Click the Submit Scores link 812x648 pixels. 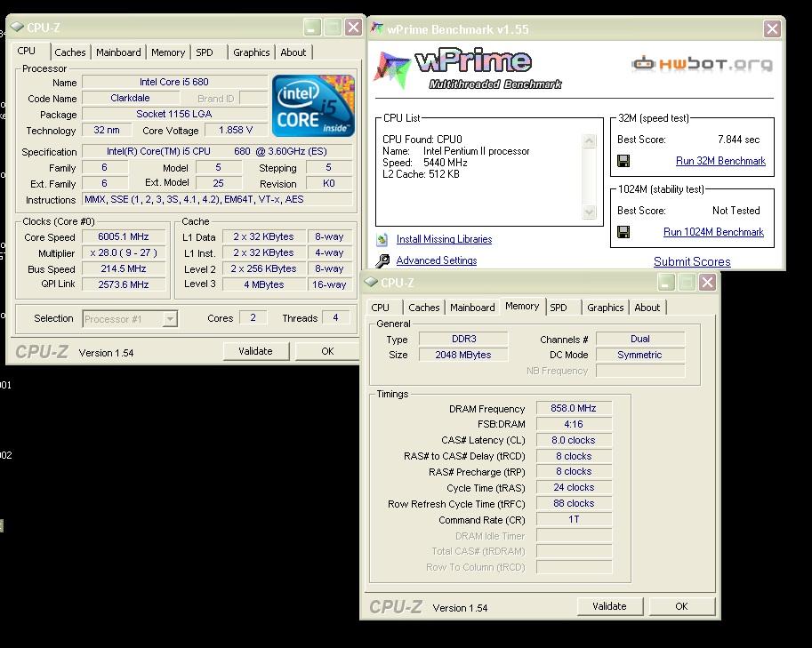(692, 261)
